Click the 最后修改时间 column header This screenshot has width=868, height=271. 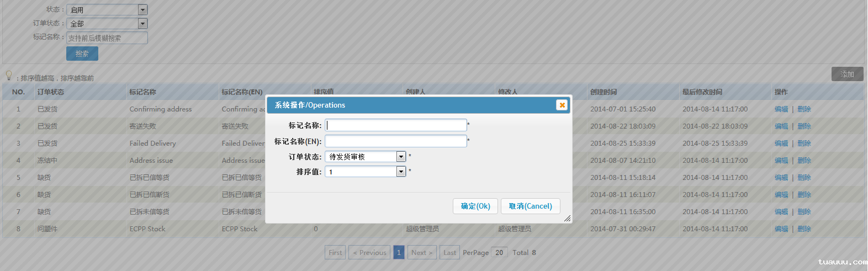point(702,92)
